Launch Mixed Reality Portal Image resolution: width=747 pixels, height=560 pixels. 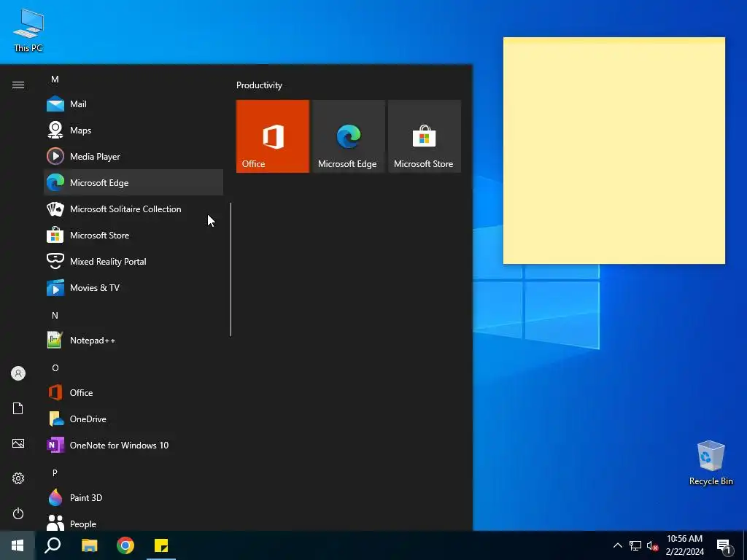tap(133, 261)
